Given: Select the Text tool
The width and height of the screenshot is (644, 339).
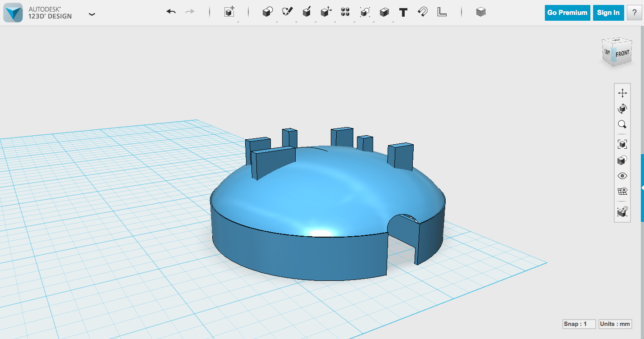Looking at the screenshot, I should tap(403, 12).
